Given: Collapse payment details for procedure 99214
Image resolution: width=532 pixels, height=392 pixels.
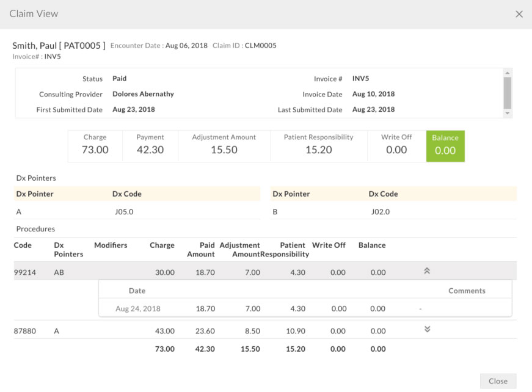Looking at the screenshot, I should [427, 271].
